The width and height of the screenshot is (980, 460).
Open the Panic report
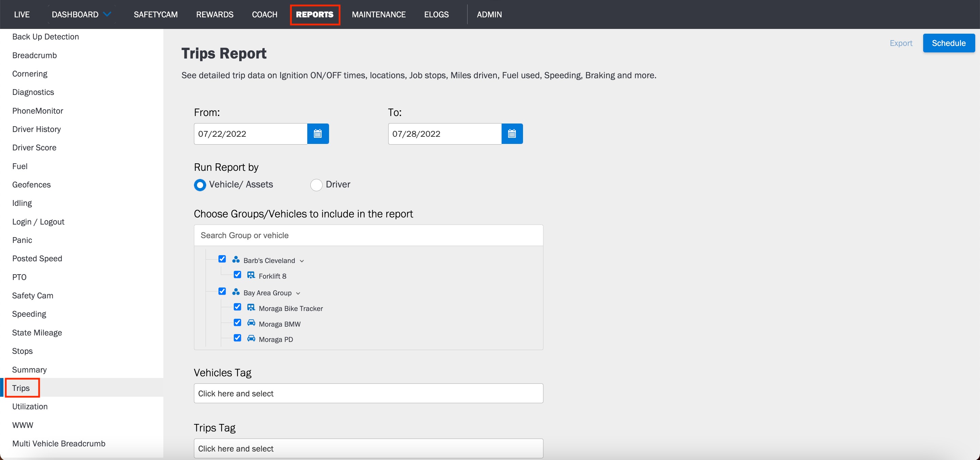(22, 240)
